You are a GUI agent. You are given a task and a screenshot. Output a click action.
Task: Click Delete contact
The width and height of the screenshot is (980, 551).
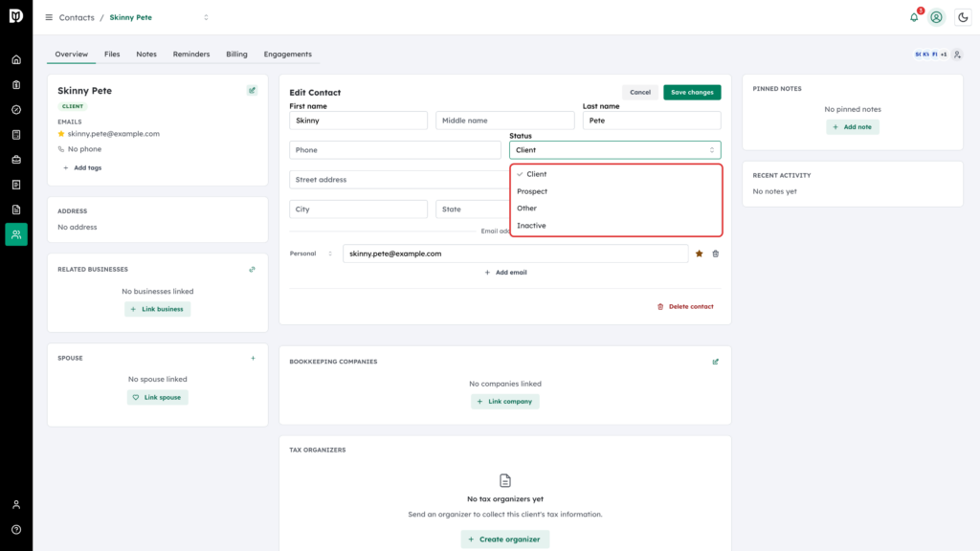pyautogui.click(x=685, y=307)
